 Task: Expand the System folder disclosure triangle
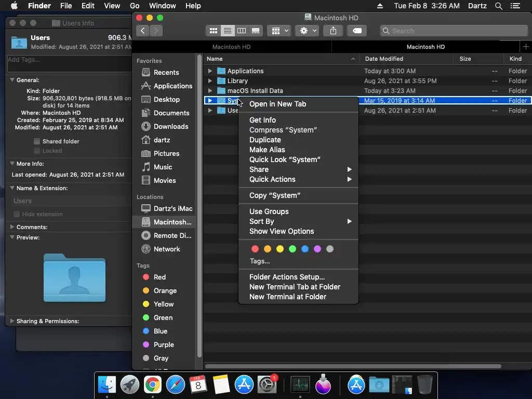pos(210,100)
